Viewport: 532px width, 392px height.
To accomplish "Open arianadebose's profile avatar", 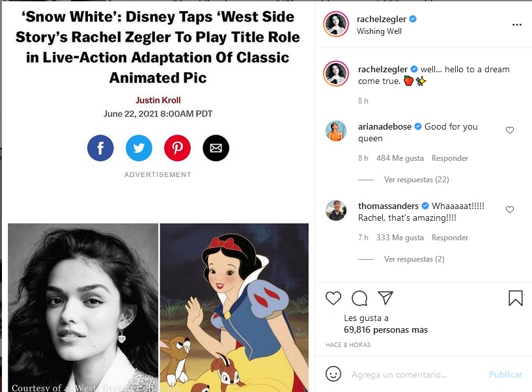I will (336, 131).
